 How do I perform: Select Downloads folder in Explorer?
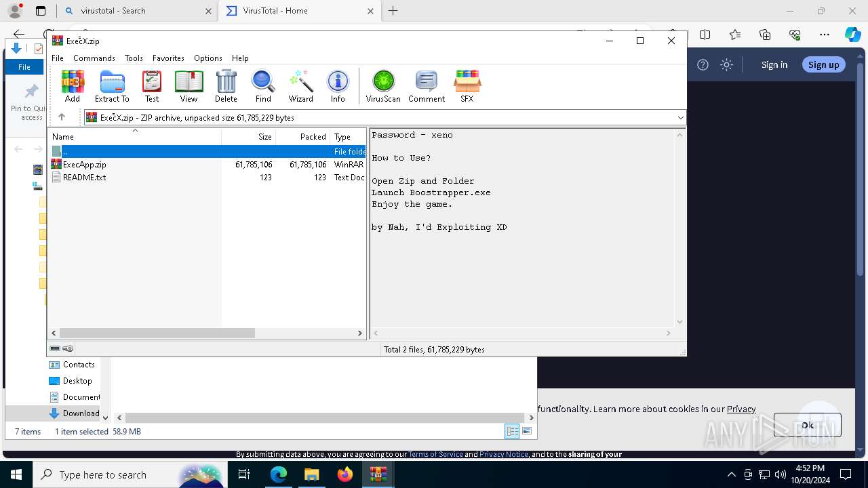point(75,413)
